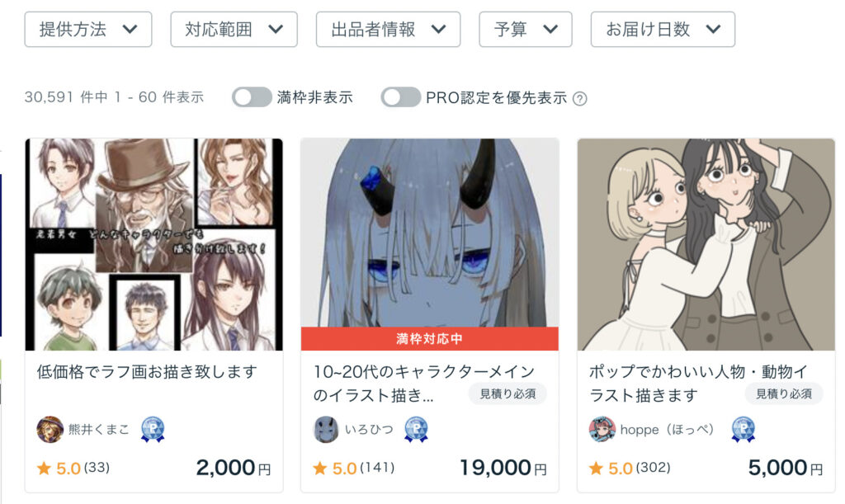Open the 出品者情報 filter dropdown

(388, 29)
